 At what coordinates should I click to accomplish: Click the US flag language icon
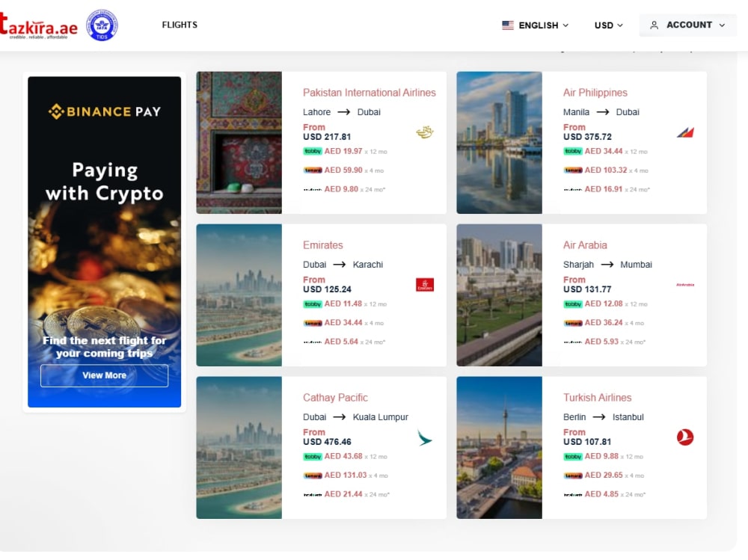pos(508,25)
